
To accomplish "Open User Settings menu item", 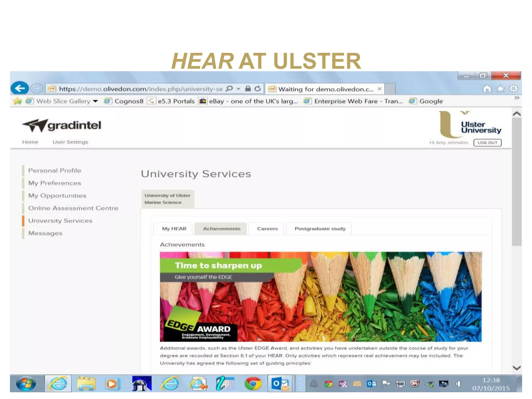I will click(70, 142).
